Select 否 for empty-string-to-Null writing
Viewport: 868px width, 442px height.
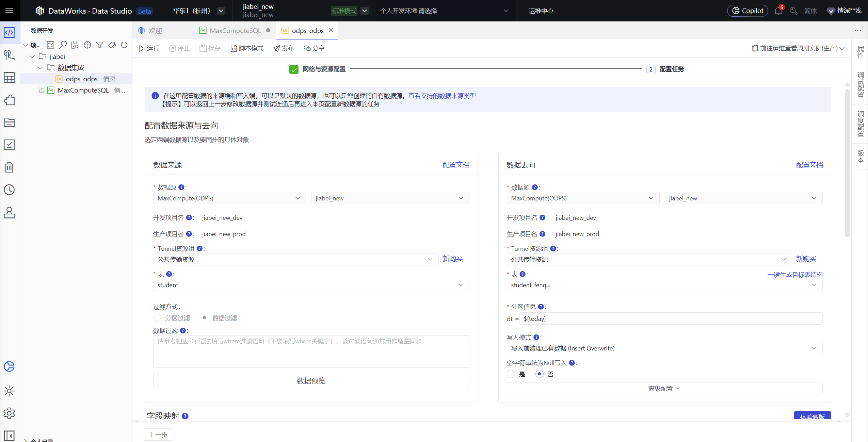540,374
